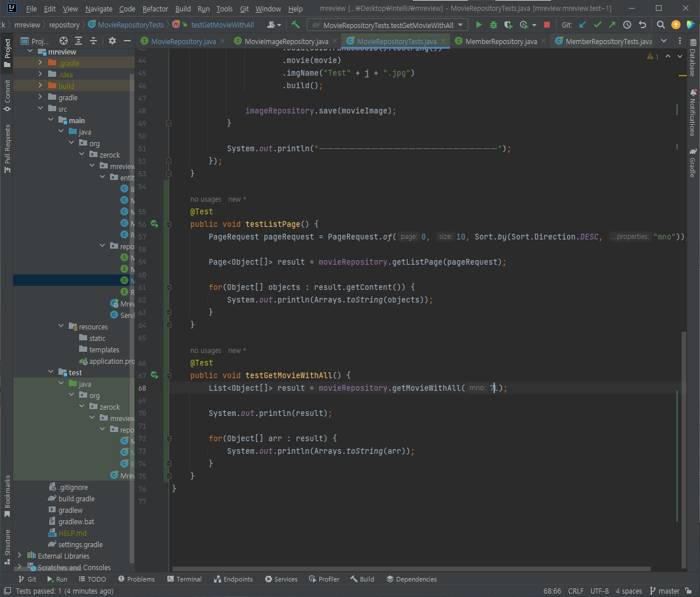
Task: Build project using the hammer icon
Action: click(296, 25)
